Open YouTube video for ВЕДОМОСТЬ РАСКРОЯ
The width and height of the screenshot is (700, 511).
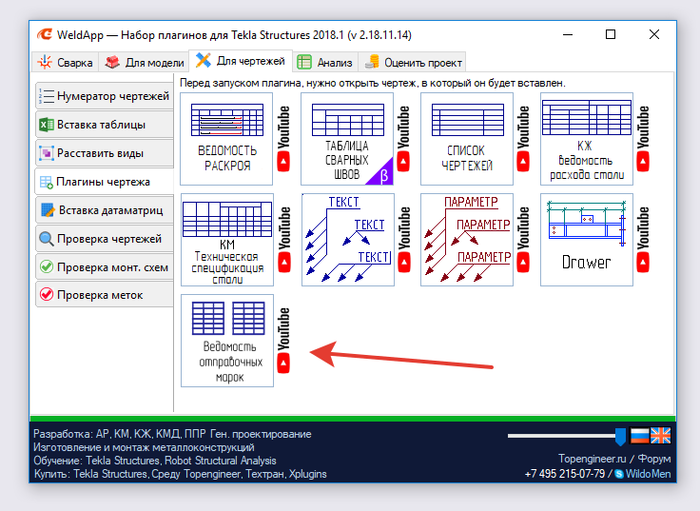point(283,139)
